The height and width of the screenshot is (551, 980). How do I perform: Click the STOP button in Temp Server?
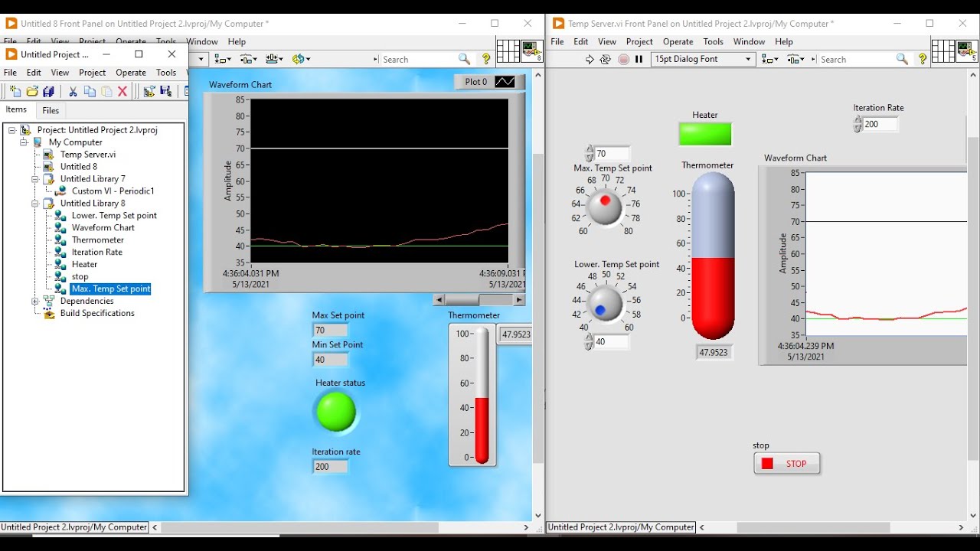point(787,463)
